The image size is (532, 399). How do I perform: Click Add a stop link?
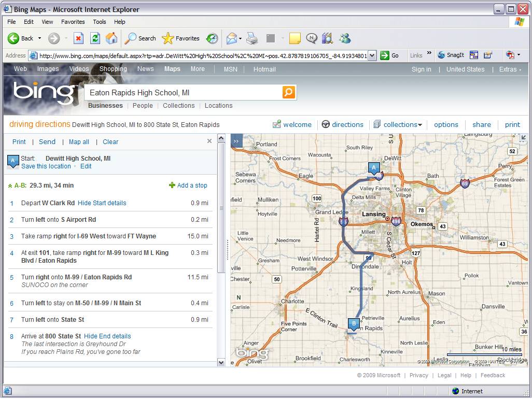188,186
